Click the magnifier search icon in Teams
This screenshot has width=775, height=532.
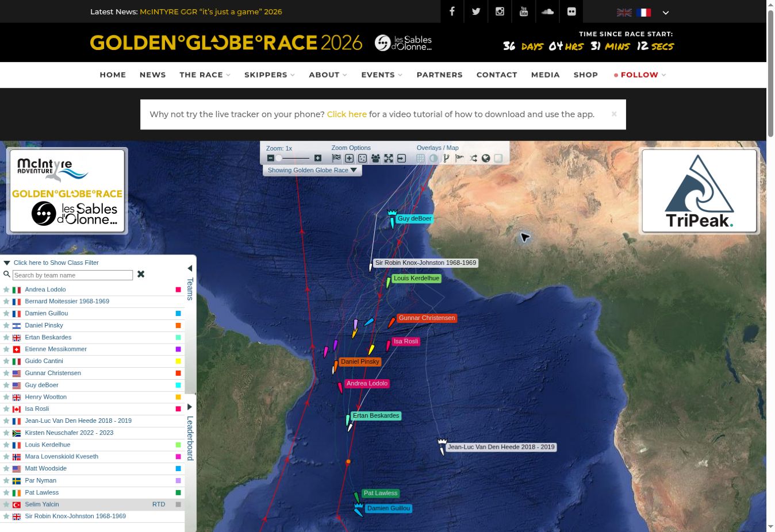[x=7, y=275]
